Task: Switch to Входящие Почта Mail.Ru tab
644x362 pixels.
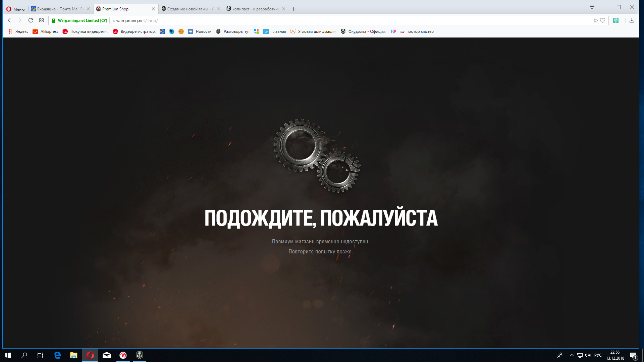Action: (59, 9)
